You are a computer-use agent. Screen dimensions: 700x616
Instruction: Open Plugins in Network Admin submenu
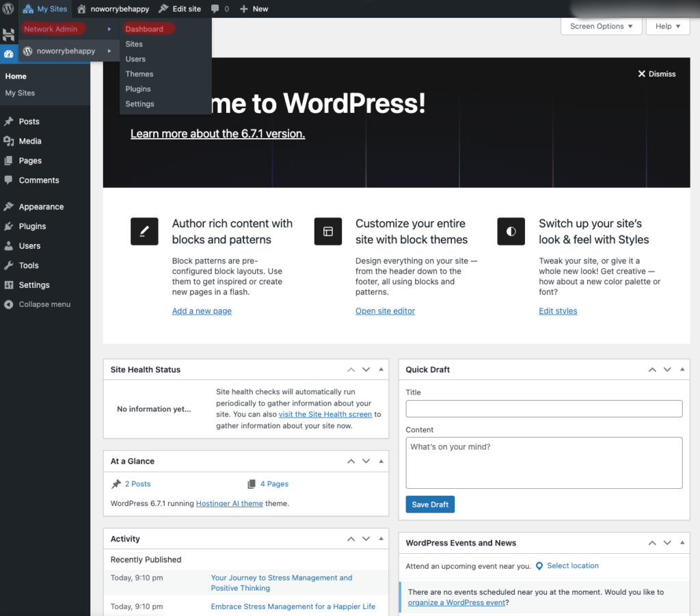click(138, 89)
